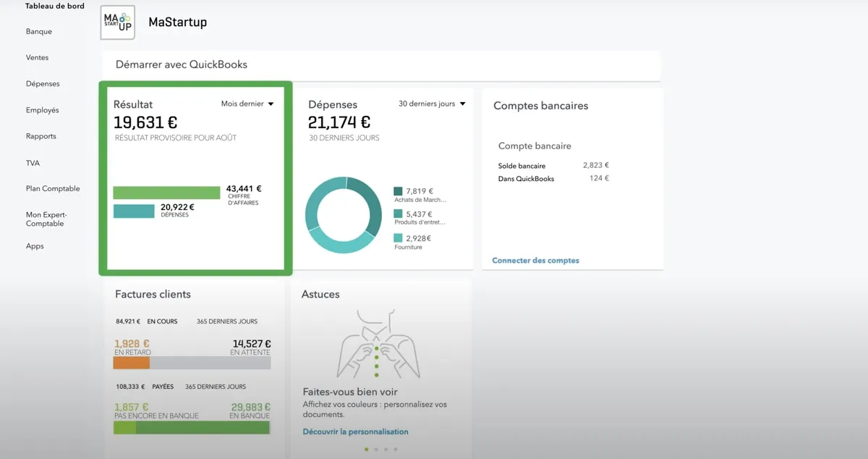Click the 108,333 € payées total
Screen dimensions: 868x459
tap(129, 387)
